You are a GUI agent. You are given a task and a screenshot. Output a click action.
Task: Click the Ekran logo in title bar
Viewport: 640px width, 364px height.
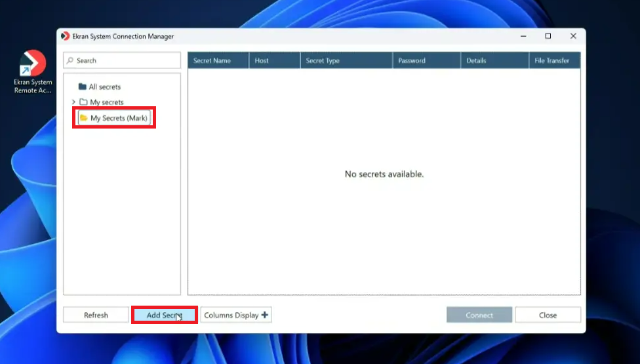(x=66, y=36)
